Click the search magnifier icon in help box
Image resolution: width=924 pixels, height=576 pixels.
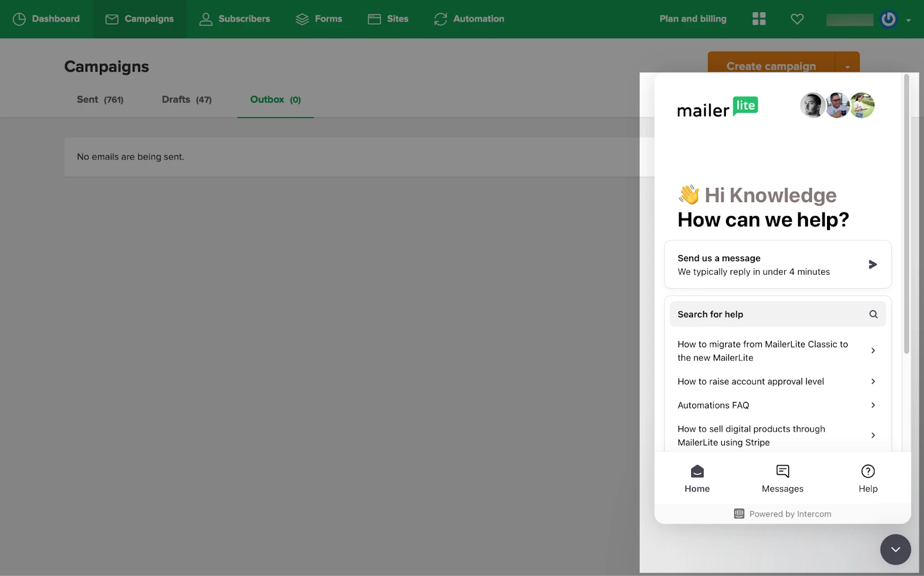tap(873, 314)
